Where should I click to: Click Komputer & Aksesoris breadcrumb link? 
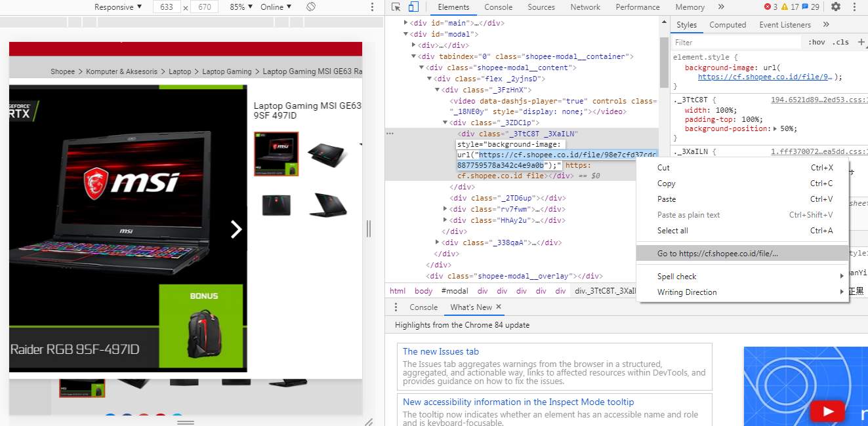click(121, 71)
